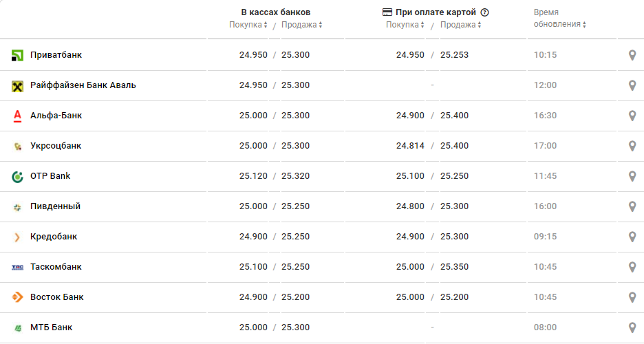Click the Райффайзен Банк Аваль name

coord(83,85)
